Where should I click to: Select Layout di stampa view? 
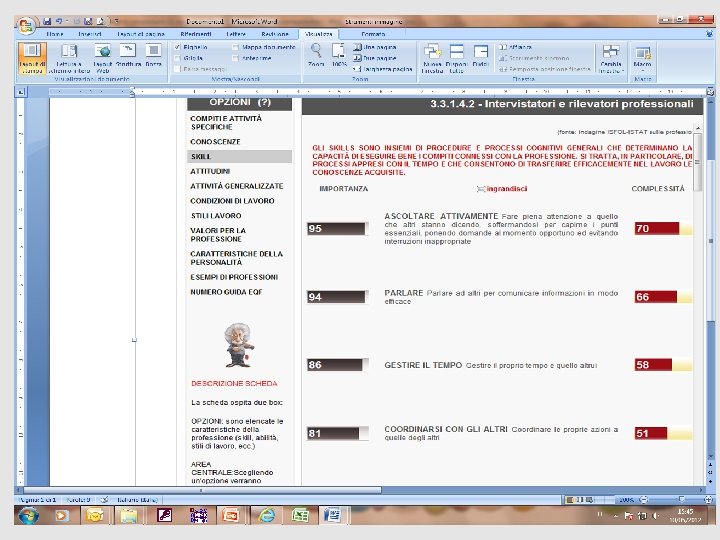click(32, 58)
